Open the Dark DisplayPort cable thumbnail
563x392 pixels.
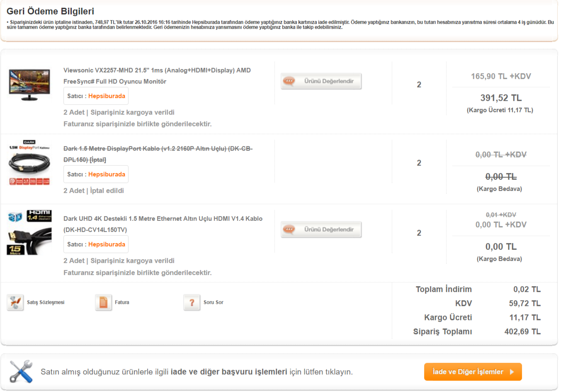pos(29,163)
